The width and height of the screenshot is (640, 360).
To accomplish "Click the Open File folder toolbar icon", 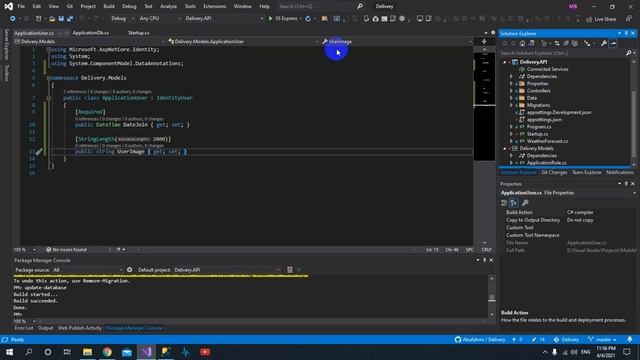I will tap(52, 18).
